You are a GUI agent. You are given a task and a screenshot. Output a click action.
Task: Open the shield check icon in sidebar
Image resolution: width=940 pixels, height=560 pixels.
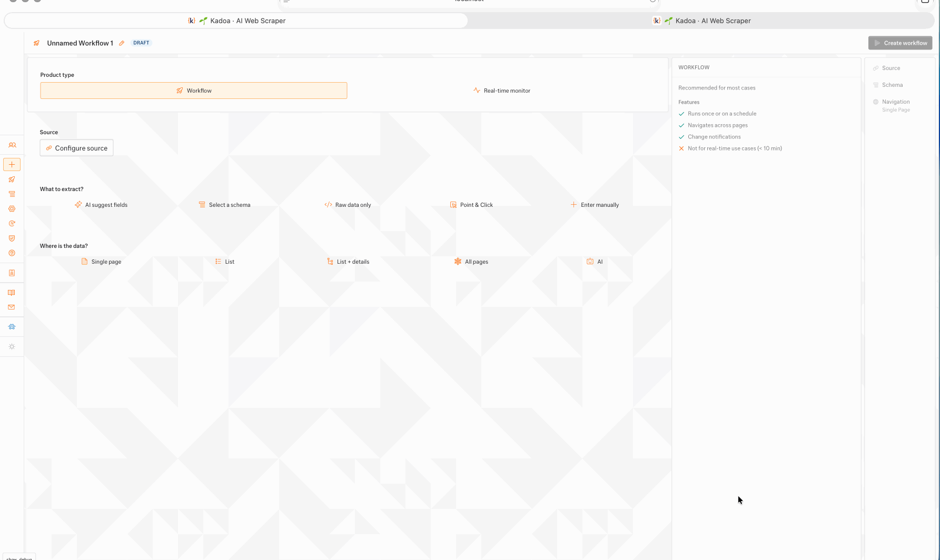[x=12, y=238]
